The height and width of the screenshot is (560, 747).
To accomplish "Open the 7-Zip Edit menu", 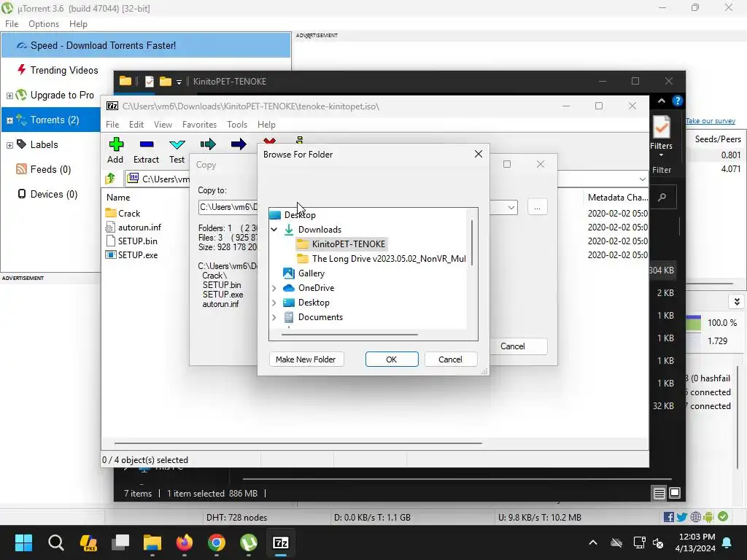I will (x=136, y=124).
